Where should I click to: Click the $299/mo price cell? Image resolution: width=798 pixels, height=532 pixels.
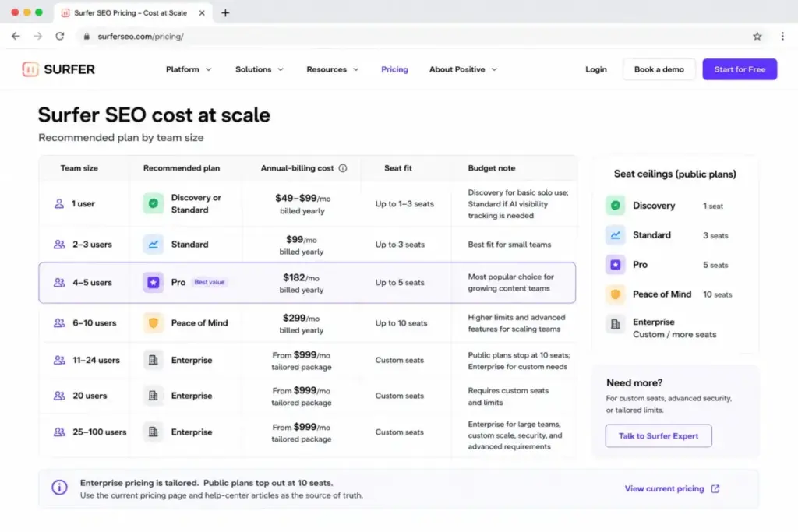[302, 323]
